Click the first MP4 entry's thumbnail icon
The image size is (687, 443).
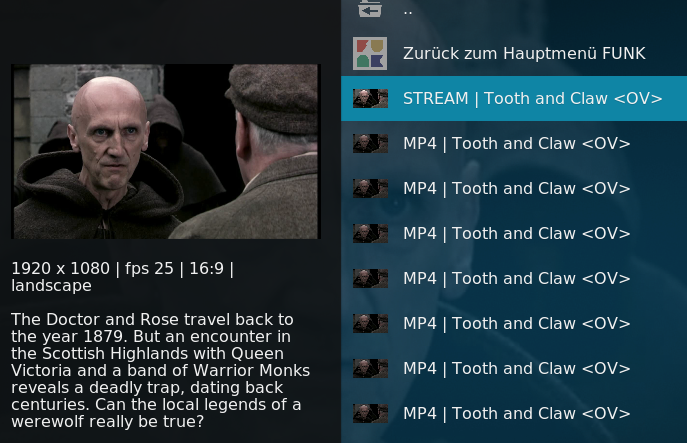click(371, 144)
